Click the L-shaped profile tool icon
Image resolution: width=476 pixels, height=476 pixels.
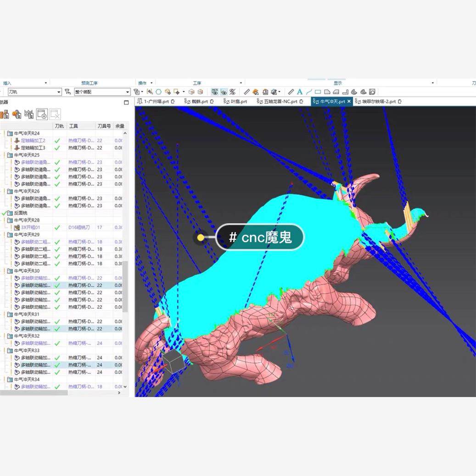coord(345,92)
